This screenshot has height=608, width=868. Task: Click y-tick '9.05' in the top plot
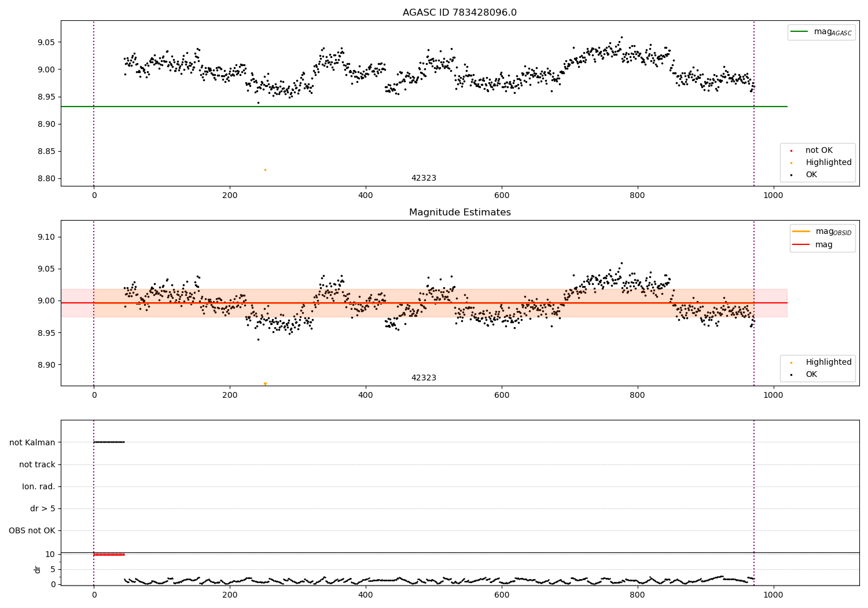(46, 43)
